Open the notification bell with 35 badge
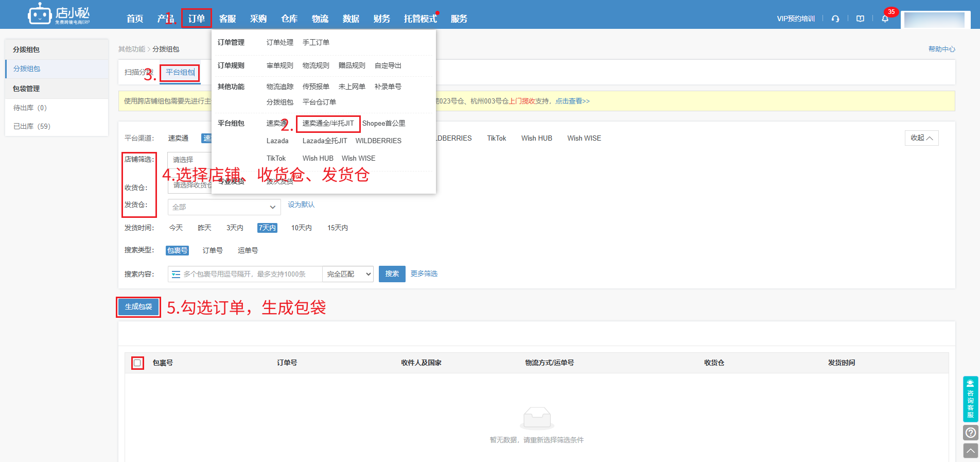The height and width of the screenshot is (462, 980). tap(885, 19)
